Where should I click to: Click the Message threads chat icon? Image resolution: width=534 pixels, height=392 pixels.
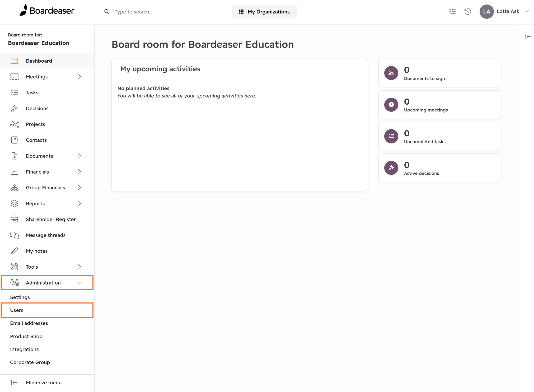coord(14,235)
